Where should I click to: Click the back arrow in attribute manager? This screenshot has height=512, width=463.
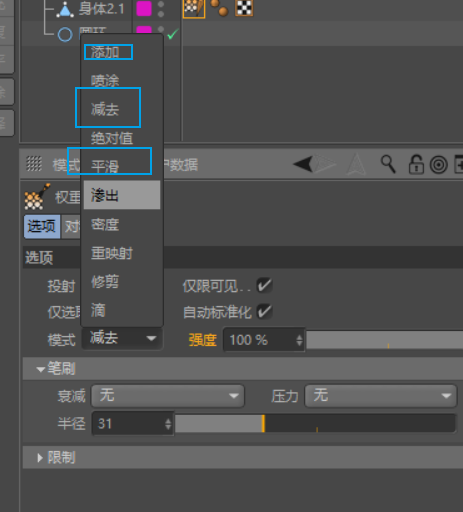click(x=303, y=164)
